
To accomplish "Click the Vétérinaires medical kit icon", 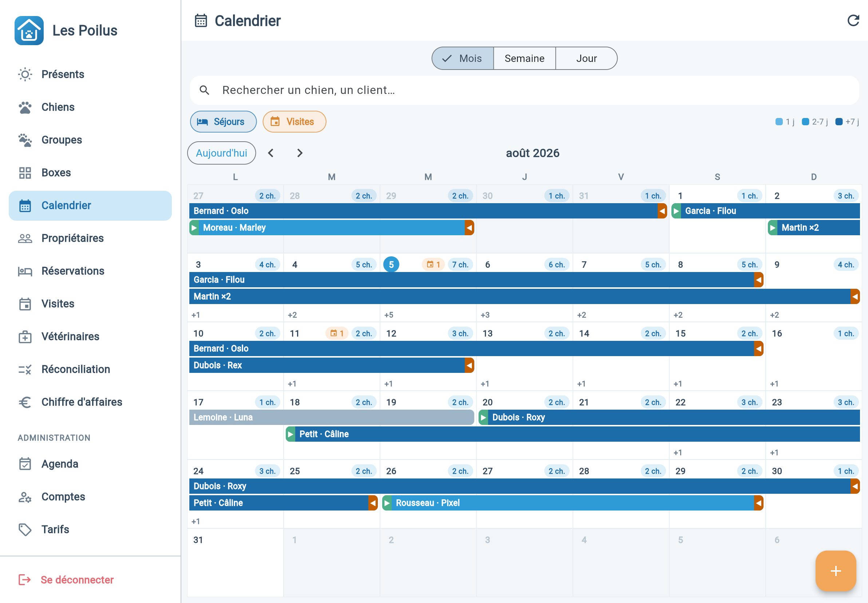I will click(x=25, y=336).
